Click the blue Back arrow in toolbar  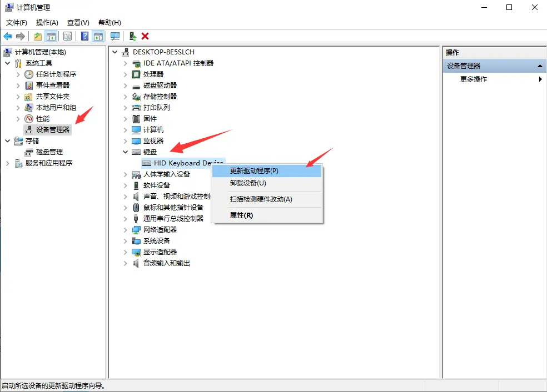coord(8,36)
